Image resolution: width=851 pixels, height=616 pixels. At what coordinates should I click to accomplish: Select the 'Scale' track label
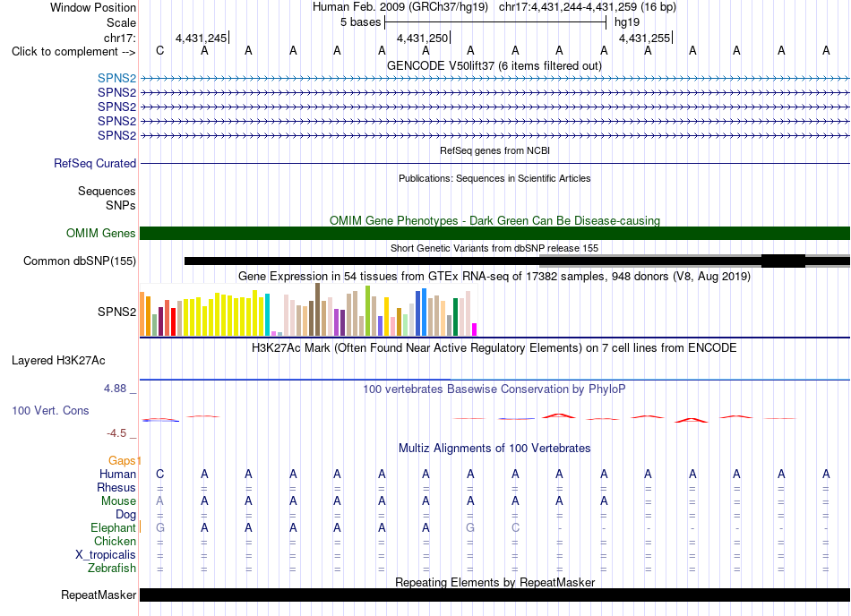coord(121,22)
